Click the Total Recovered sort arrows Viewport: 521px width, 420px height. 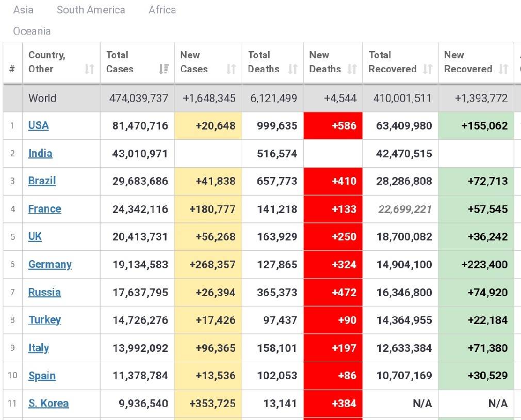tap(427, 69)
